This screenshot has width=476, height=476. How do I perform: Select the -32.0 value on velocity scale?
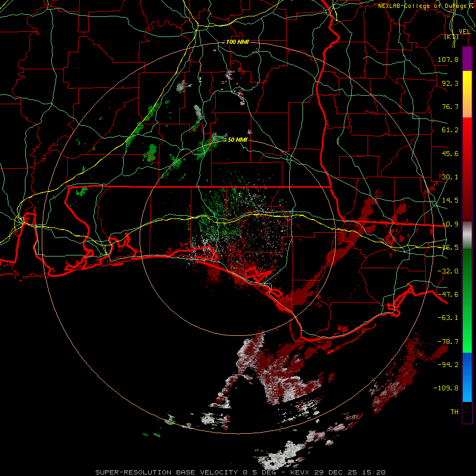(x=448, y=271)
